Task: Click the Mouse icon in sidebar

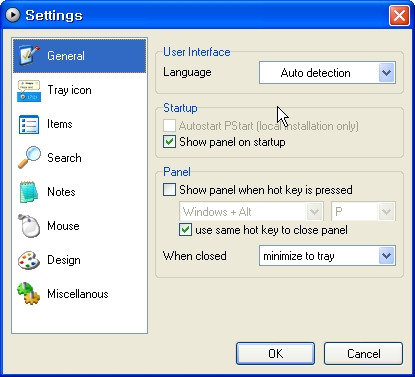Action: tap(29, 226)
